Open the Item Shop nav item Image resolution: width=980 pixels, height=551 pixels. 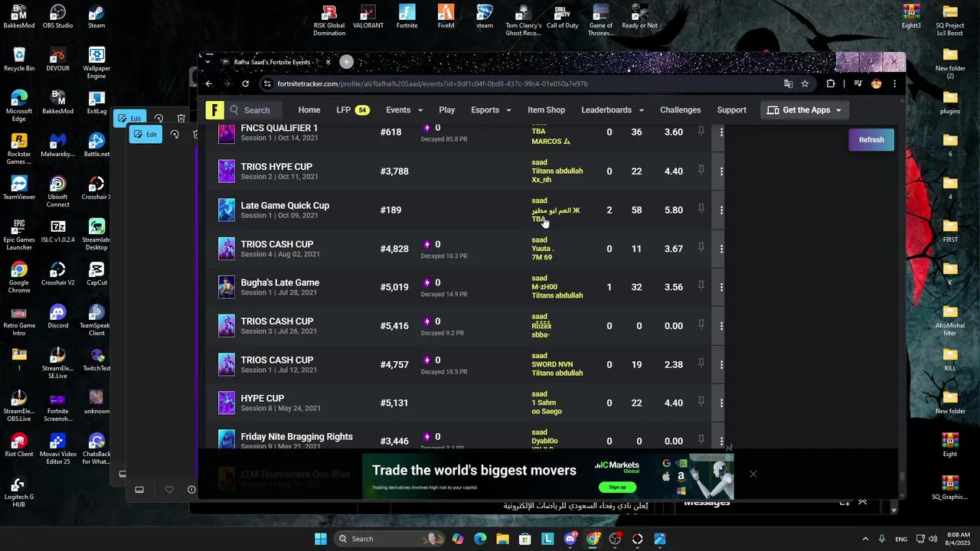click(x=546, y=110)
